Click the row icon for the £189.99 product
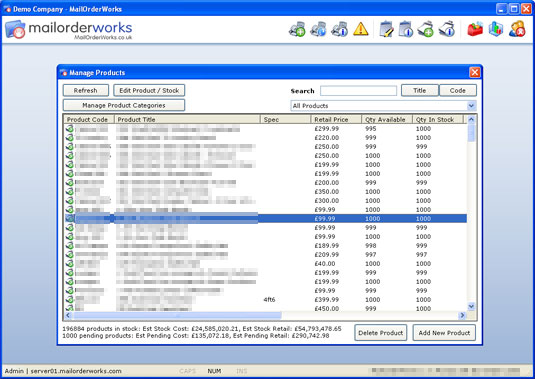 click(70, 246)
